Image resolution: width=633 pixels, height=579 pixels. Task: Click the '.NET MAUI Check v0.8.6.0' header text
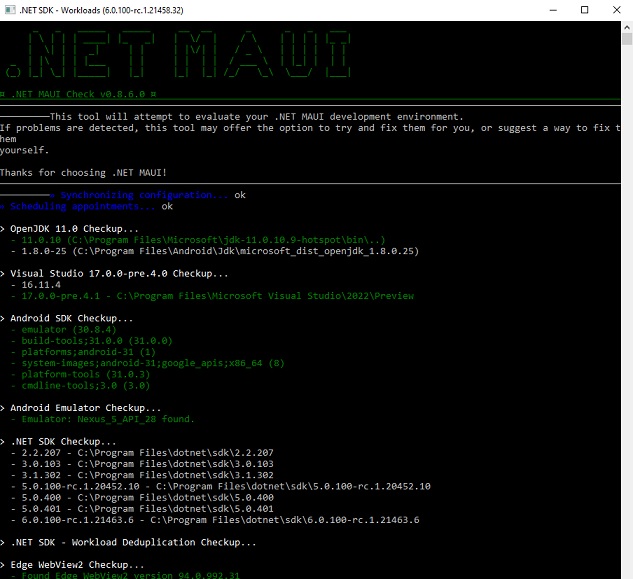(78, 94)
